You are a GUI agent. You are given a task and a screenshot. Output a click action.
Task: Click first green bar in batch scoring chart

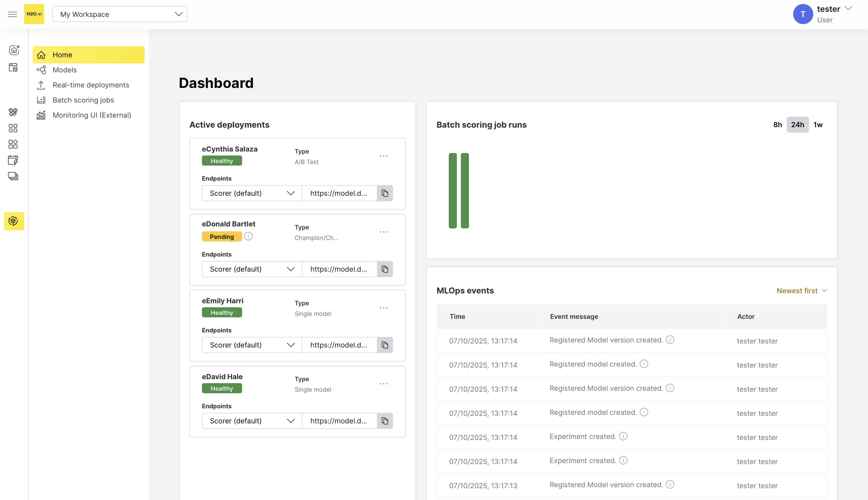coord(452,191)
